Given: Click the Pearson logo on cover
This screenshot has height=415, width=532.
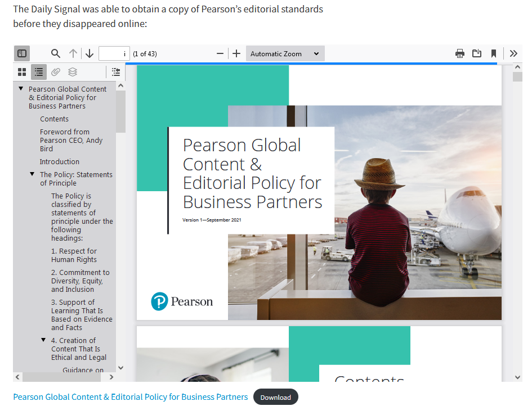Looking at the screenshot, I should coord(182,301).
